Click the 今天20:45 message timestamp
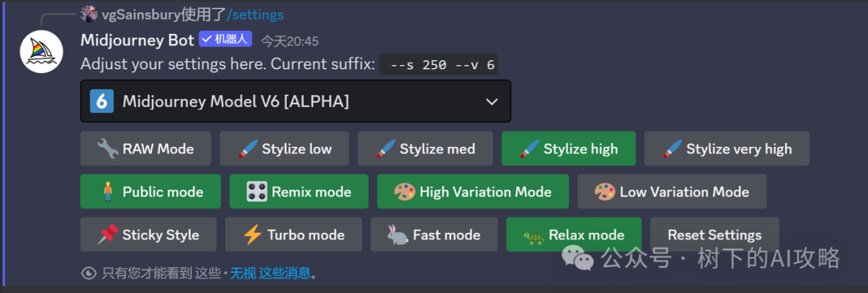868x293 pixels. pos(290,41)
